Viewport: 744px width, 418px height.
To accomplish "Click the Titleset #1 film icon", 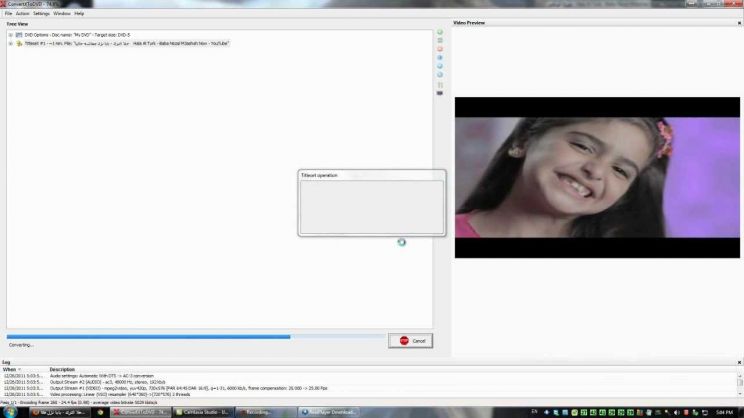I will 19,44.
